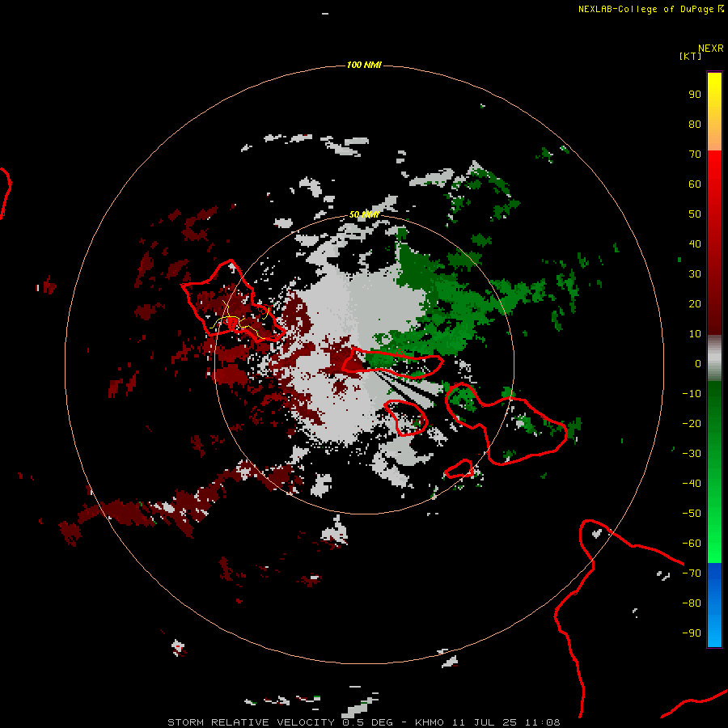Select the 90 value on velocity scale
This screenshot has height=728, width=728.
tap(695, 95)
